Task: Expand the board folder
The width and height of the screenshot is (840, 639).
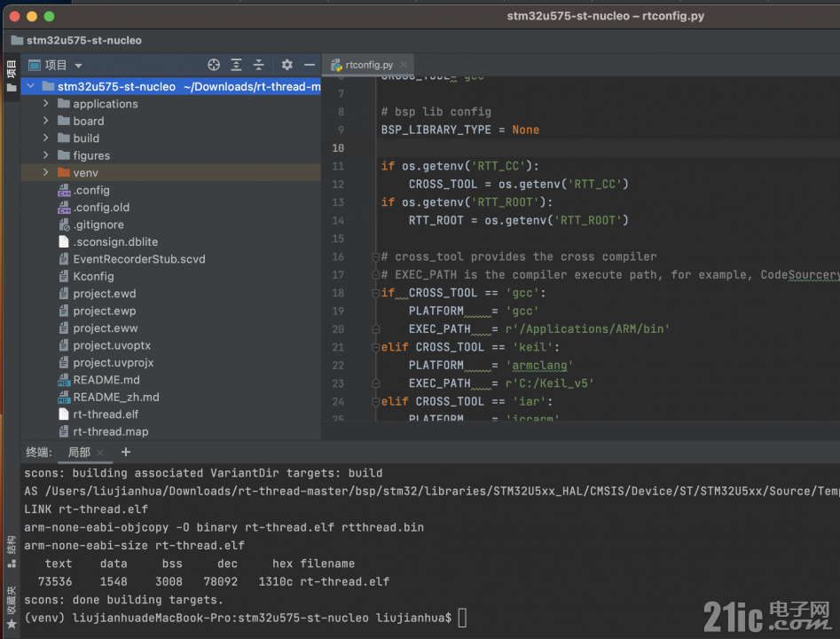Action: 45,121
